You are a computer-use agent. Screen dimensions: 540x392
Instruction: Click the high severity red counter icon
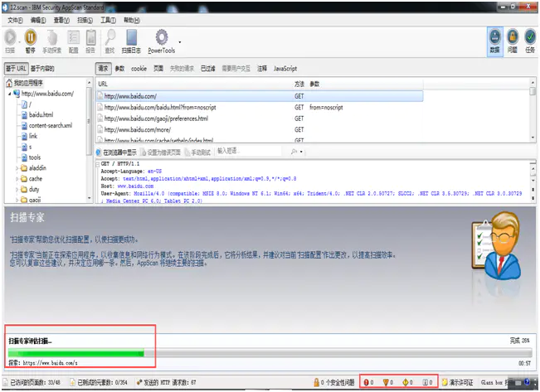pyautogui.click(x=367, y=382)
